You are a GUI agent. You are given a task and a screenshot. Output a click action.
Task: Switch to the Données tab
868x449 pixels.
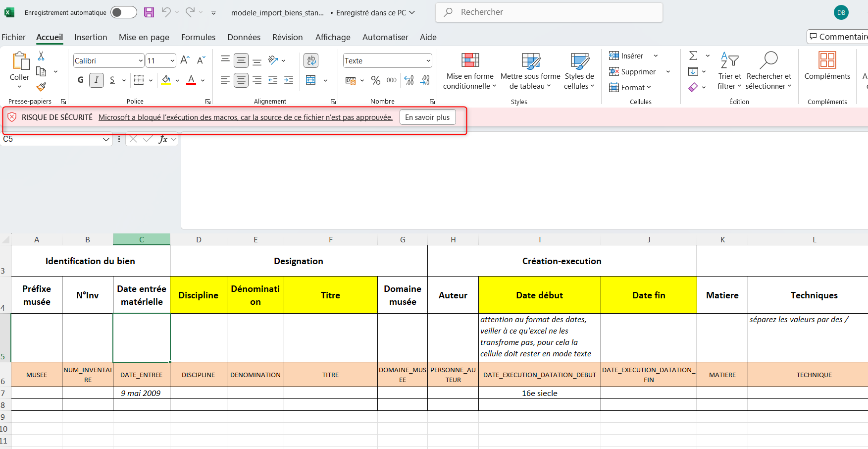244,37
